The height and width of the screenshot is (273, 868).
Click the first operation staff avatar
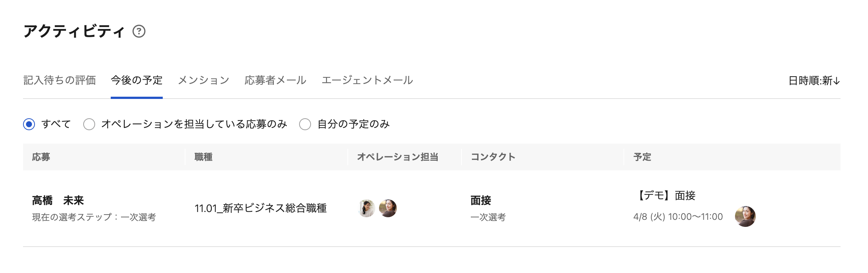coord(366,208)
